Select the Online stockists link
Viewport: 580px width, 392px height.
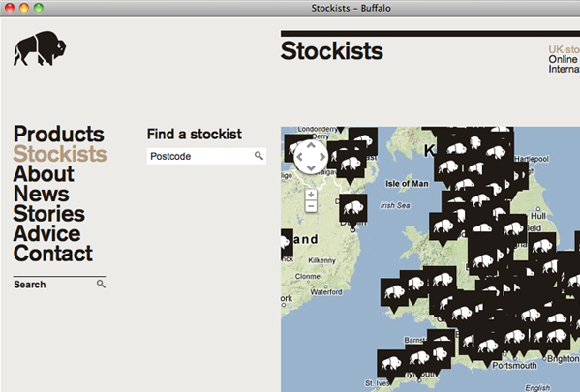[564, 60]
